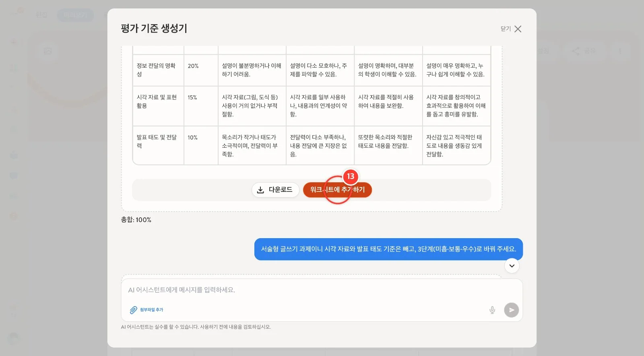
Task: Click the cell starting "또렷한 목소리와 적절한"
Action: coord(388,145)
